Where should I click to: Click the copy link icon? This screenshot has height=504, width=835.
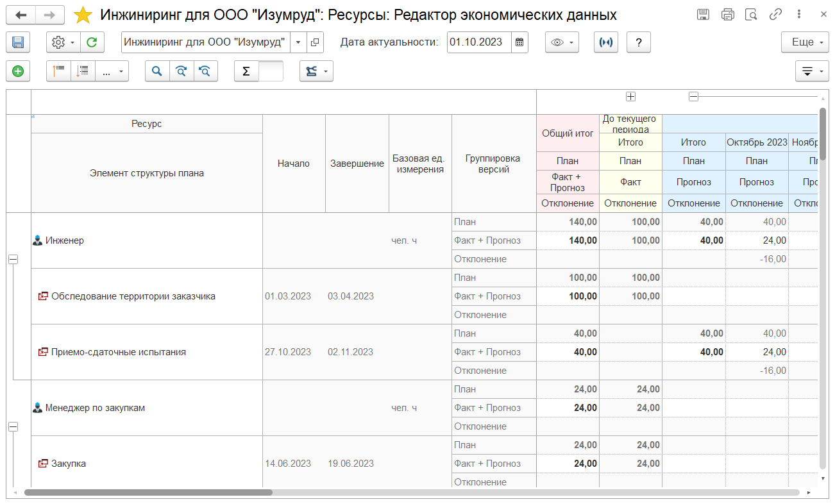pos(775,15)
